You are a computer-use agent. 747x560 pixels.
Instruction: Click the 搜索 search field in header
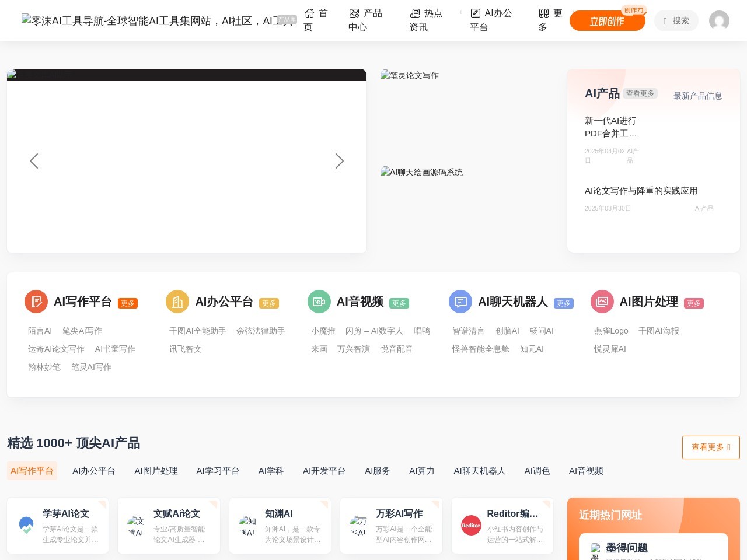click(x=676, y=20)
